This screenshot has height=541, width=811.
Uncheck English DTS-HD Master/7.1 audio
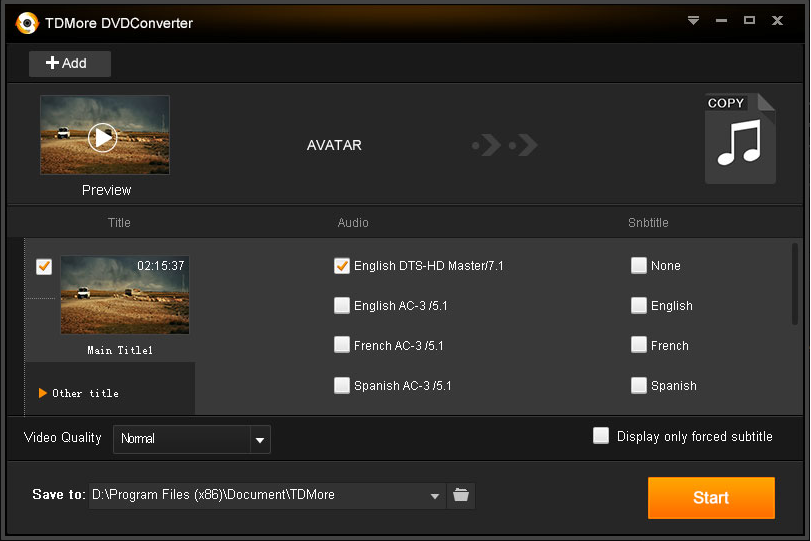342,266
